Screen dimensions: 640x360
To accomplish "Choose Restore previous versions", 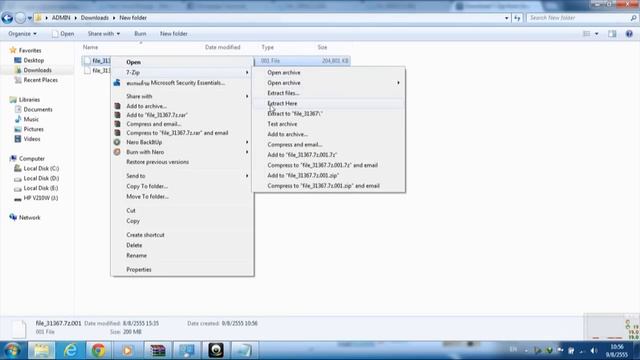I will pyautogui.click(x=182, y=162).
